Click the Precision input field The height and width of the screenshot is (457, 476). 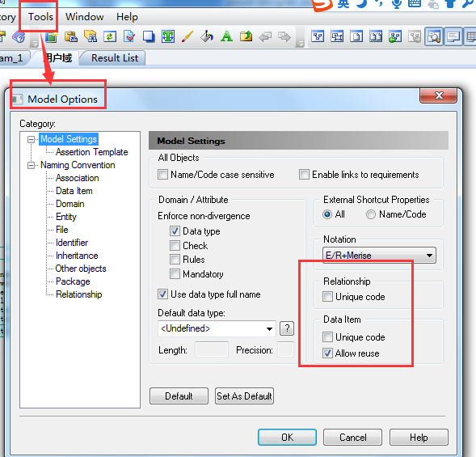[x=285, y=349]
